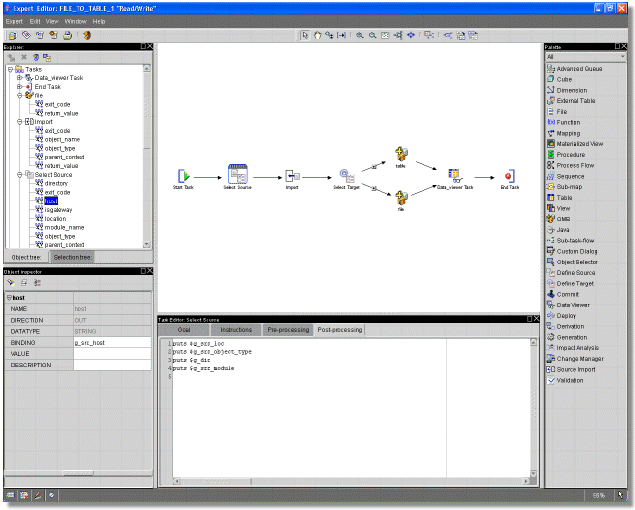Screen dimensions: 635x510
Task: Select the host parameter in the tree
Action: click(x=51, y=201)
